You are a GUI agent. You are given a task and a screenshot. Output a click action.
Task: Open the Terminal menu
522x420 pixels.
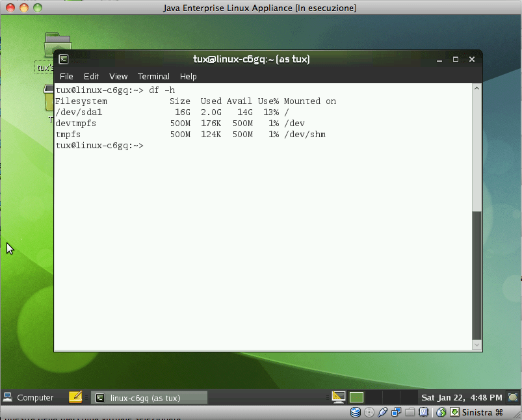(x=153, y=77)
